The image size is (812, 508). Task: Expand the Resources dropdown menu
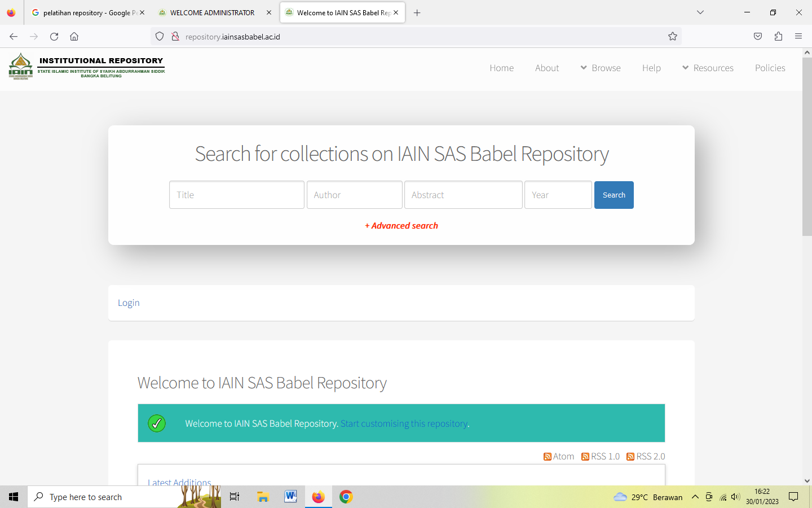708,68
